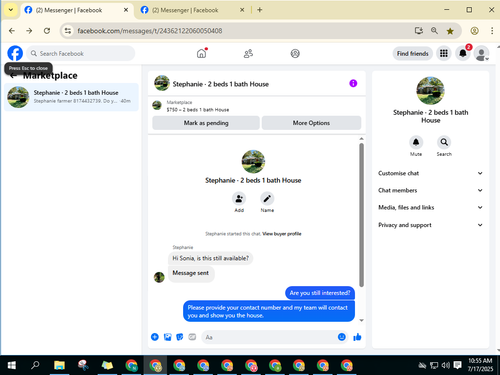Open Chrome profile icon in toolbar
This screenshot has width=500, height=375.
[474, 31]
